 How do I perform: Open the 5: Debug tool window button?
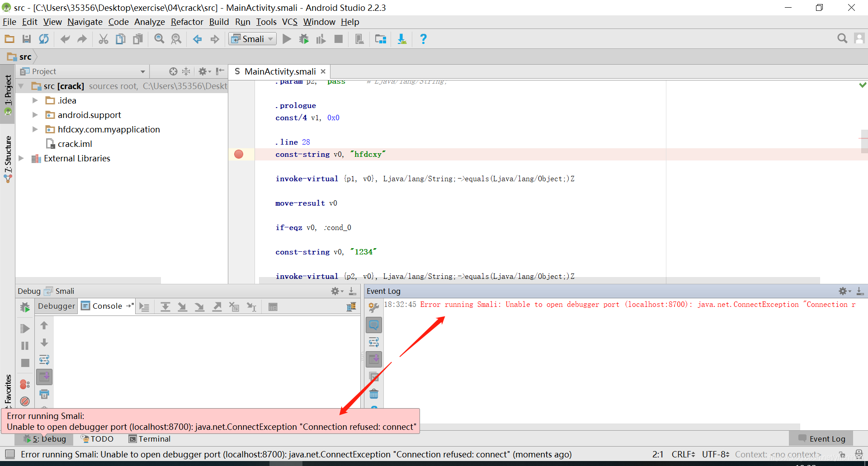(44, 439)
